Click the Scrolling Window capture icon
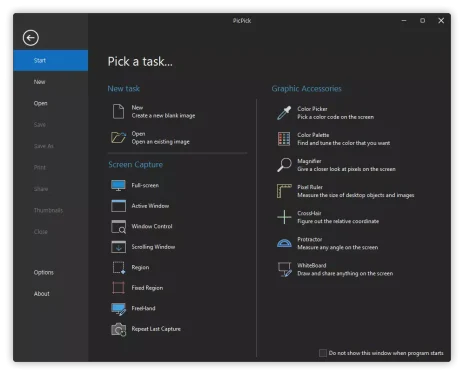The width and height of the screenshot is (464, 375). coord(118,247)
